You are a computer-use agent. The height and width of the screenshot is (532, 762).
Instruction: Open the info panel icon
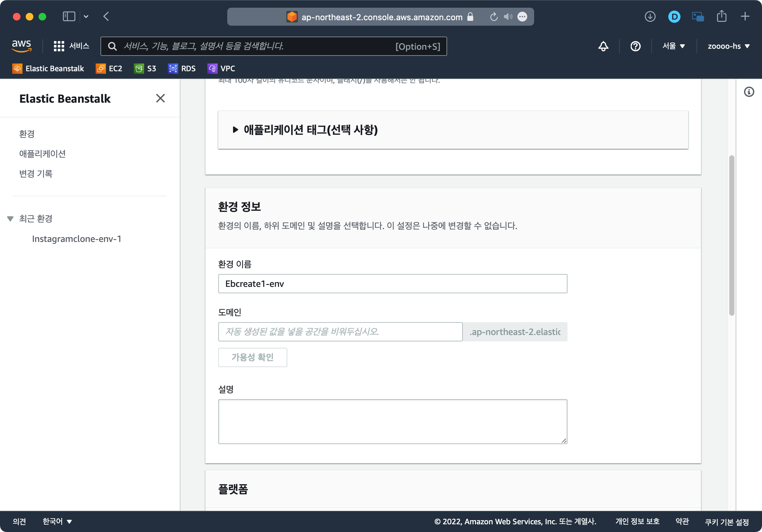749,92
